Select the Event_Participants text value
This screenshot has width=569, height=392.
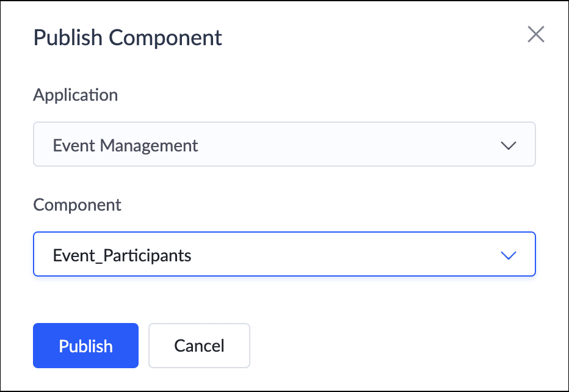point(122,255)
